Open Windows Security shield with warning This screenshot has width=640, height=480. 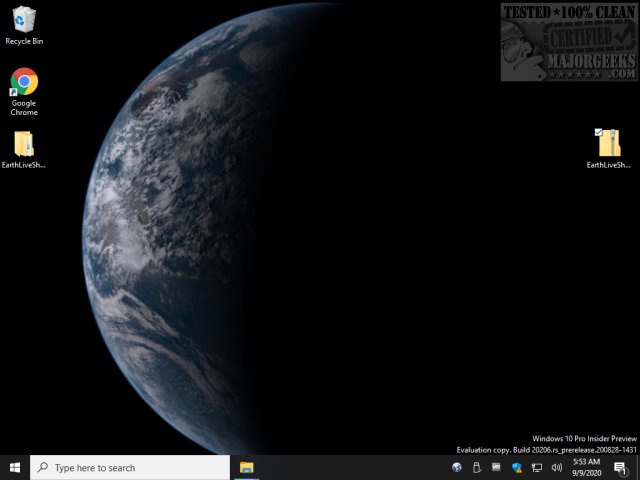(x=517, y=467)
